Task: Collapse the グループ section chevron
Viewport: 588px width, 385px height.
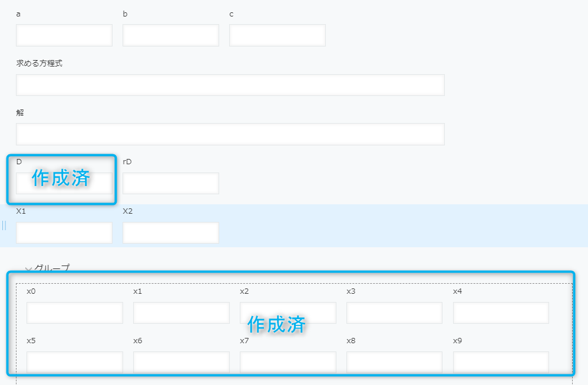Action: tap(28, 269)
